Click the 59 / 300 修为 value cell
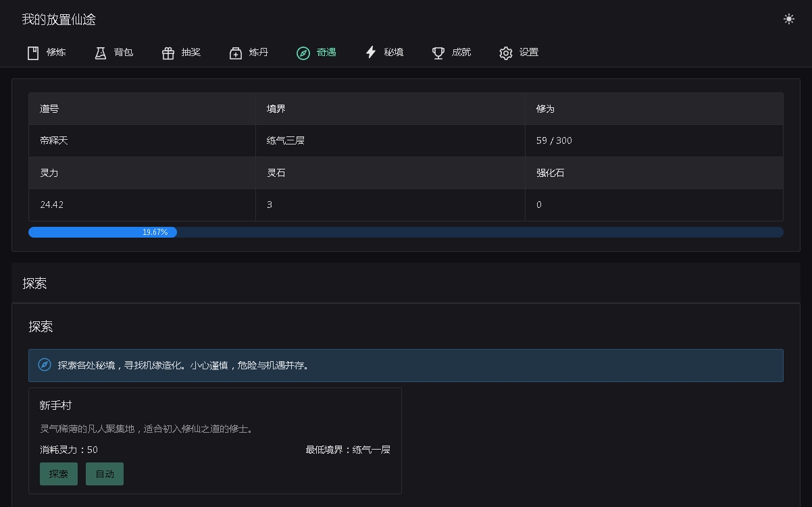This screenshot has height=507, width=812. (554, 140)
